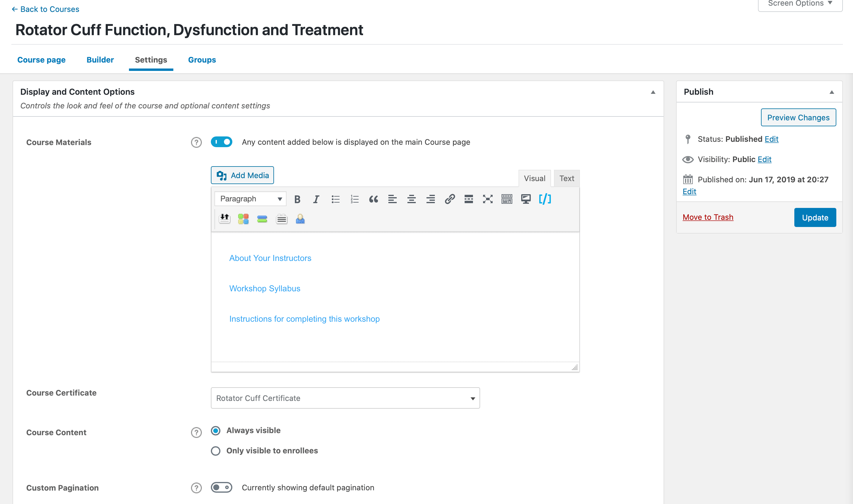Turn off Course Materials toggle

click(221, 142)
